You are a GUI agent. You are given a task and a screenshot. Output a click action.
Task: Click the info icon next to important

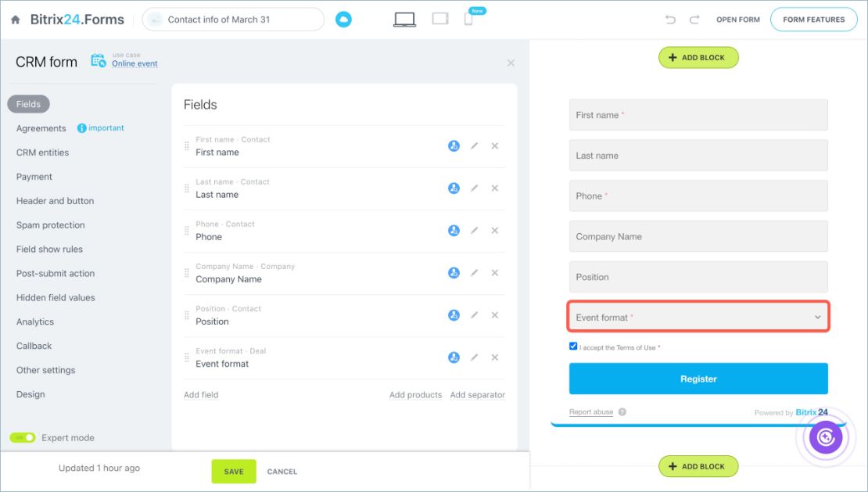tap(81, 128)
